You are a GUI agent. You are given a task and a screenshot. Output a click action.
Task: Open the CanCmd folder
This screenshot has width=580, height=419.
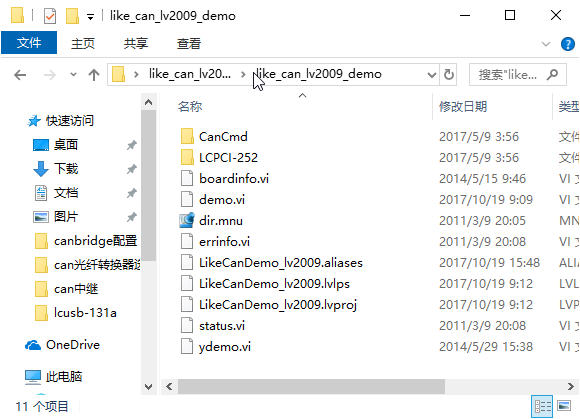pos(223,136)
